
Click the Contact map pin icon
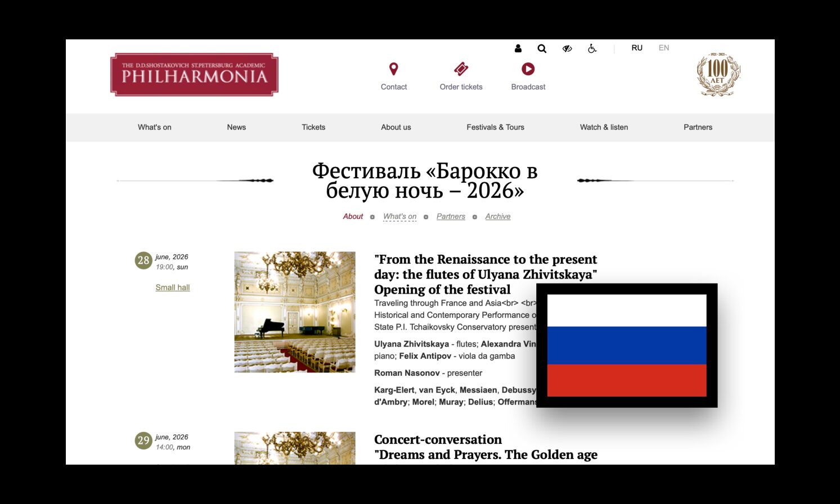tap(394, 69)
